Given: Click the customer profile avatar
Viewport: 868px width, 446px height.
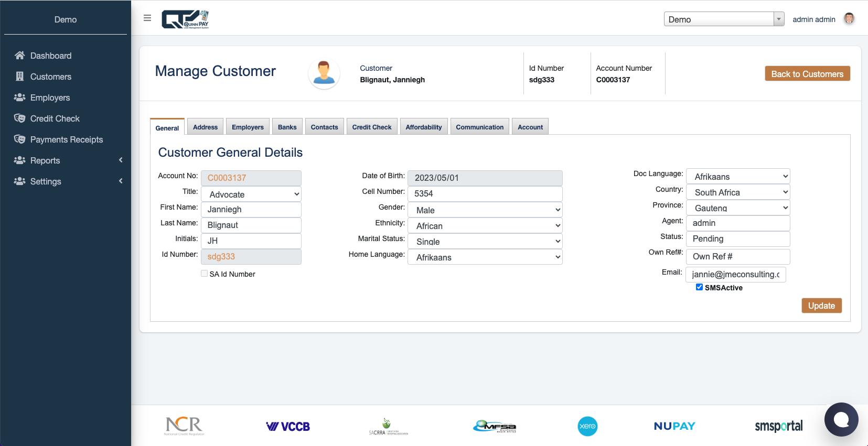Looking at the screenshot, I should (324, 73).
